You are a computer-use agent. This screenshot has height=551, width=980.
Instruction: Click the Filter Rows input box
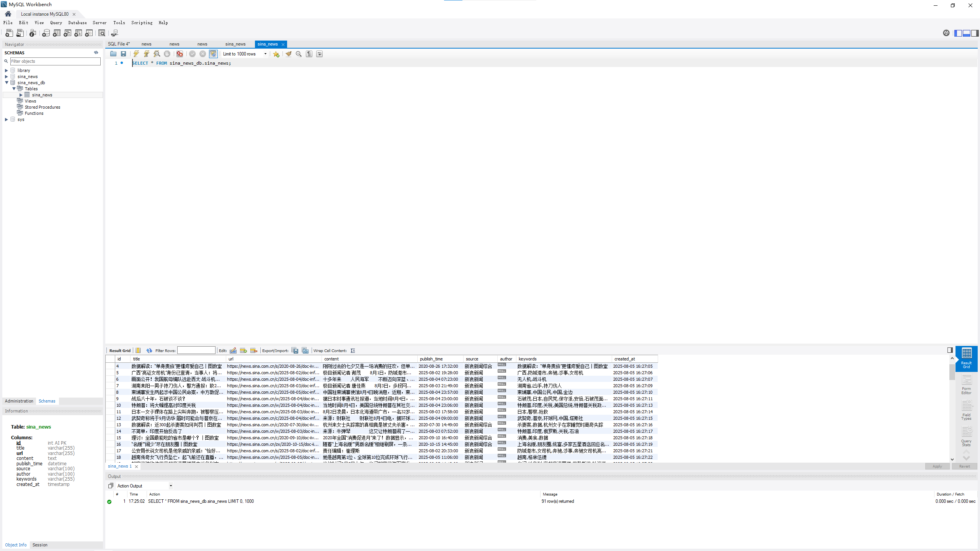[196, 350]
